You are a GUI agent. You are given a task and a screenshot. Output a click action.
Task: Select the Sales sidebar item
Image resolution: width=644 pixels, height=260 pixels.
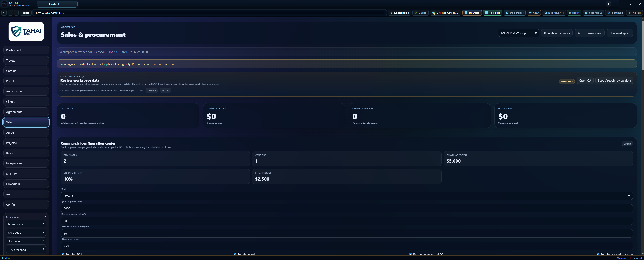point(26,122)
